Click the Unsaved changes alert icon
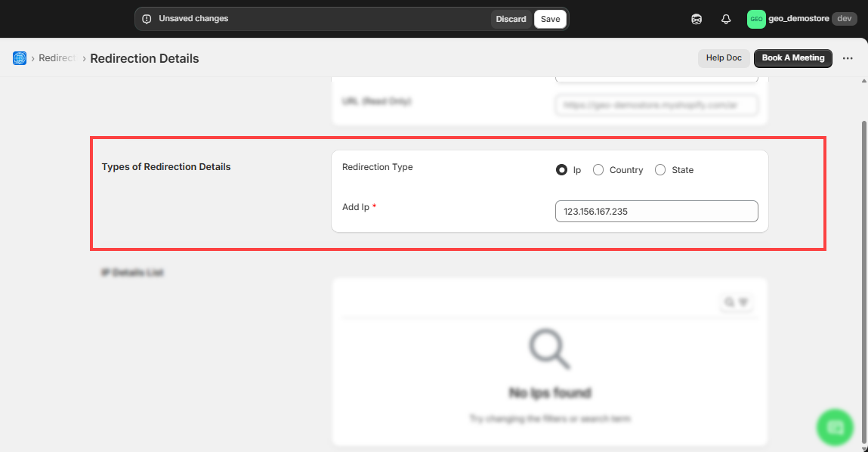868x452 pixels. [x=147, y=19]
